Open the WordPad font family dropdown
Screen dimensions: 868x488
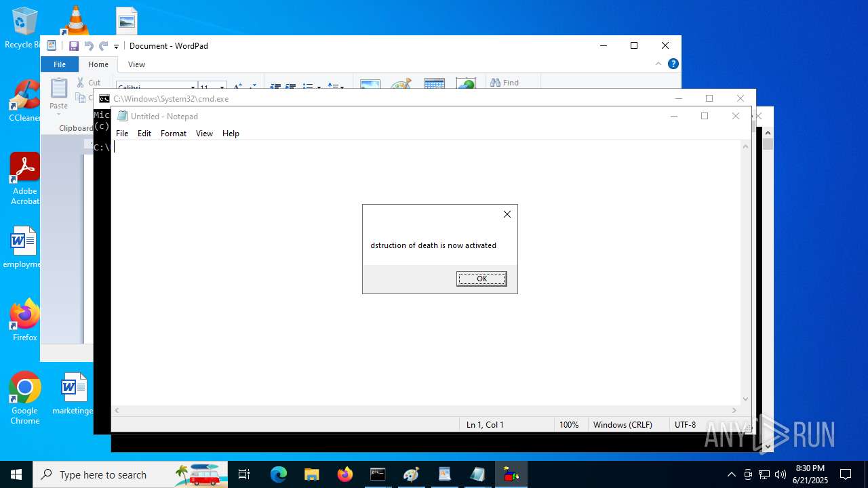(x=193, y=87)
